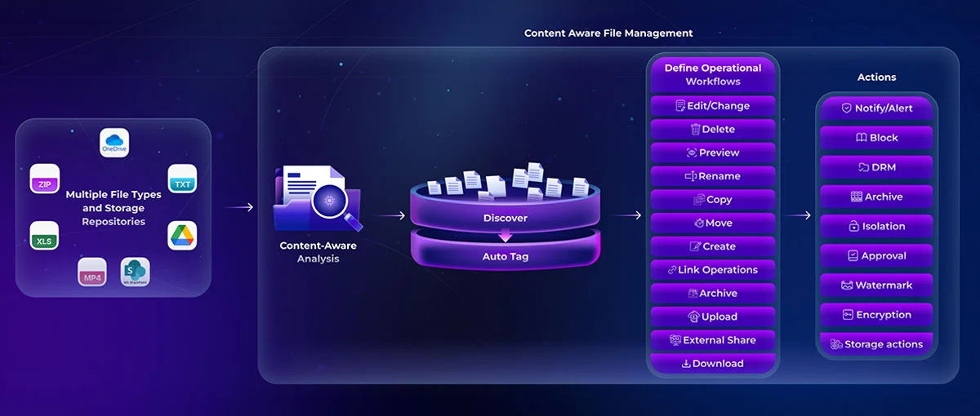The height and width of the screenshot is (416, 980).
Task: Choose the Move workflow button
Action: pos(713,223)
